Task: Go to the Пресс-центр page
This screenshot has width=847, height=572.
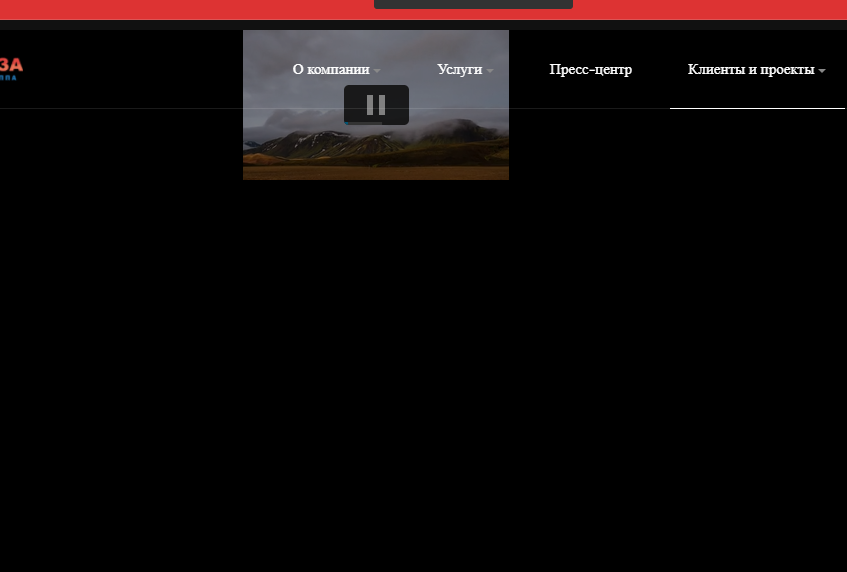Action: click(590, 70)
